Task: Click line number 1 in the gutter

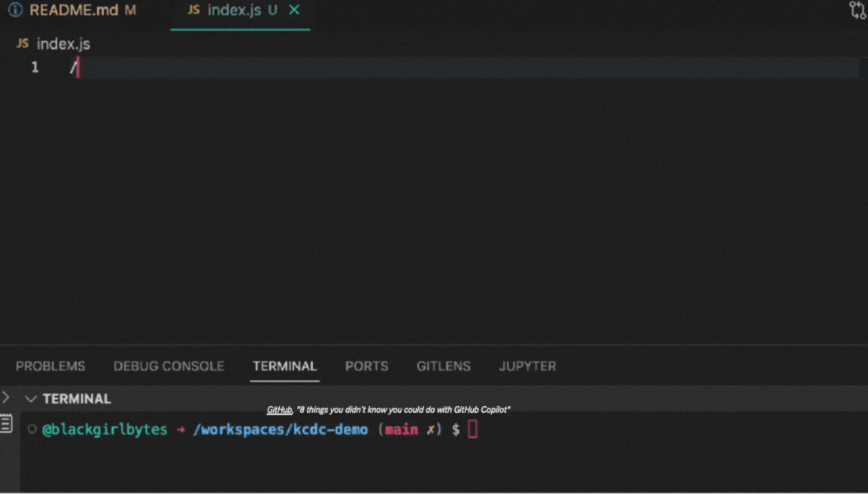Action: 35,67
